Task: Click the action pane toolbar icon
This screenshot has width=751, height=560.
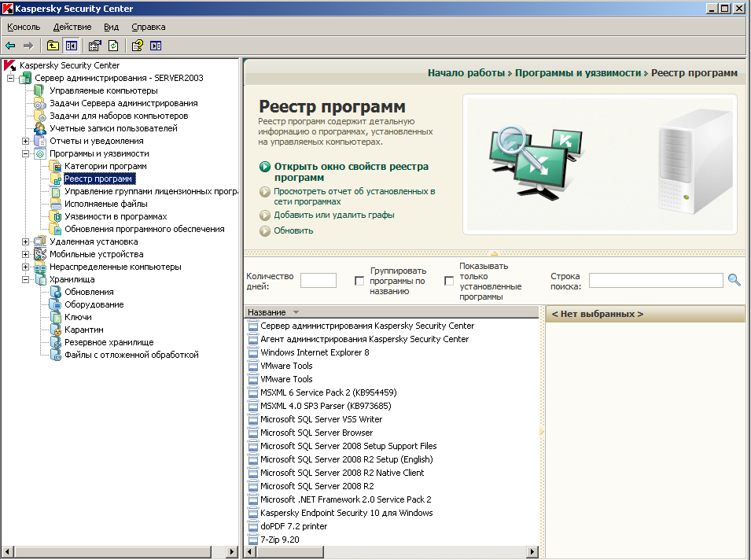Action: click(156, 46)
